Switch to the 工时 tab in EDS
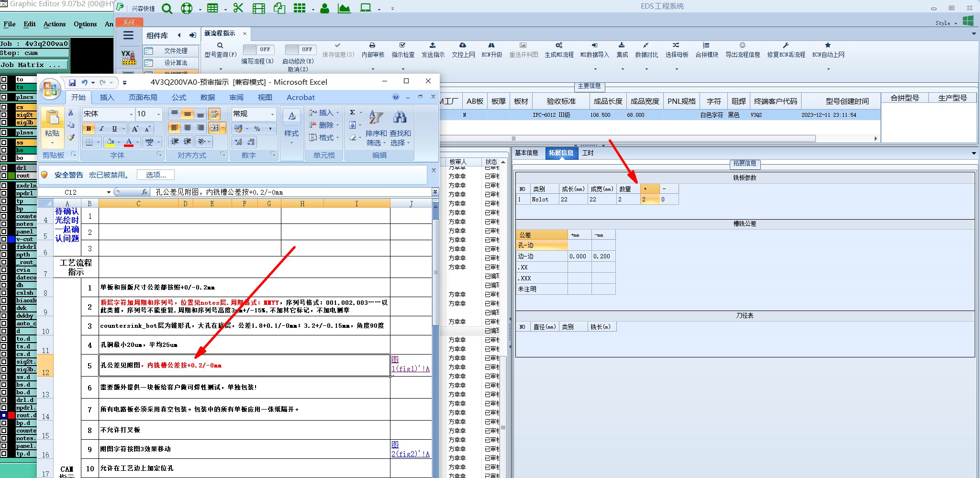 click(x=588, y=153)
